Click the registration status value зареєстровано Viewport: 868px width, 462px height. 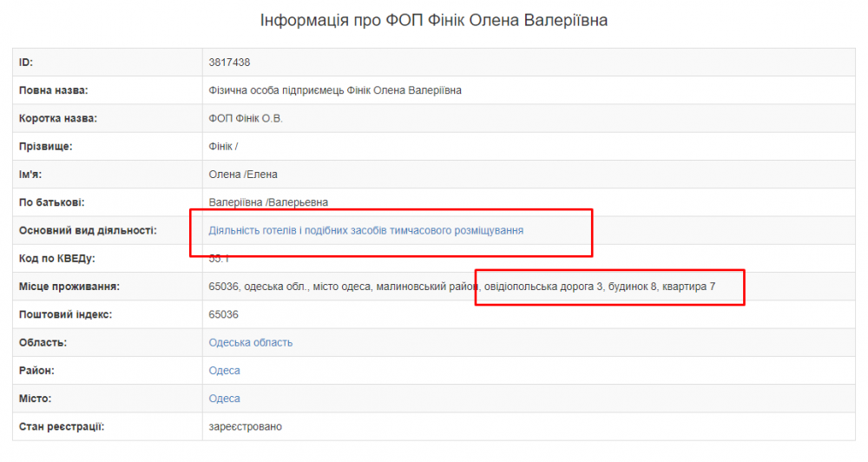coord(245,426)
